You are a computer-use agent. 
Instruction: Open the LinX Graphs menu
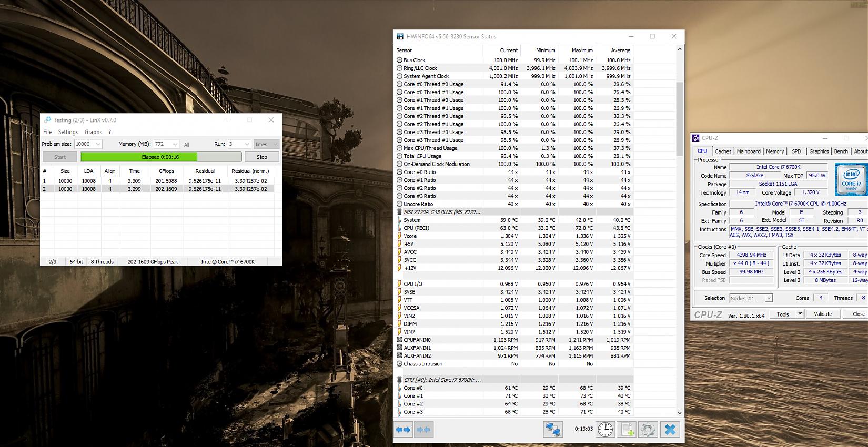coord(93,132)
